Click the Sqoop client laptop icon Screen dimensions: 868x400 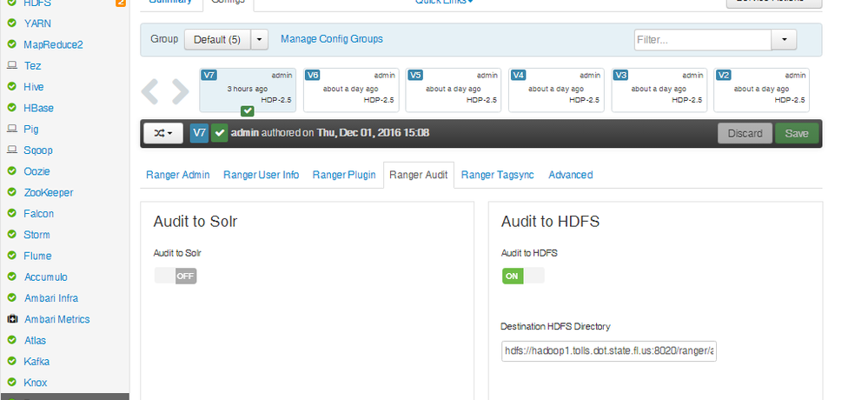tap(11, 150)
